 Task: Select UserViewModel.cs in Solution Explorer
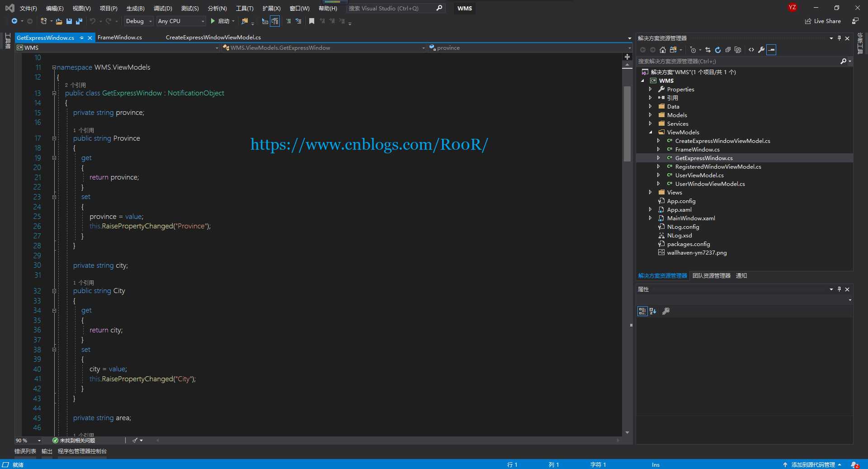click(699, 175)
